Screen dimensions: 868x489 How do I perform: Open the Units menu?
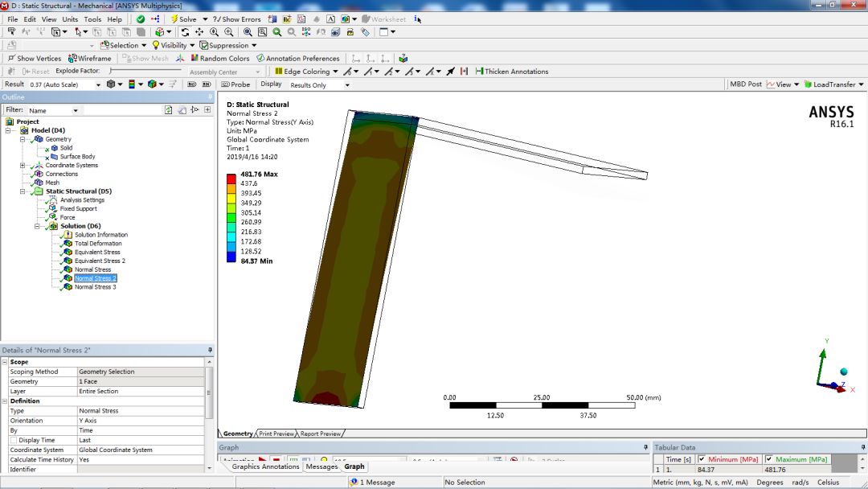click(x=70, y=18)
